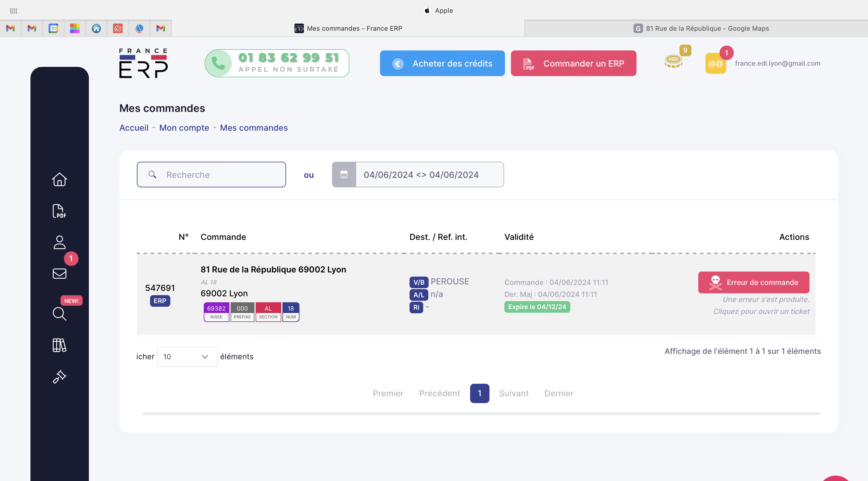This screenshot has width=868, height=481.
Task: Focus the Recherche search field
Action: pos(211,174)
